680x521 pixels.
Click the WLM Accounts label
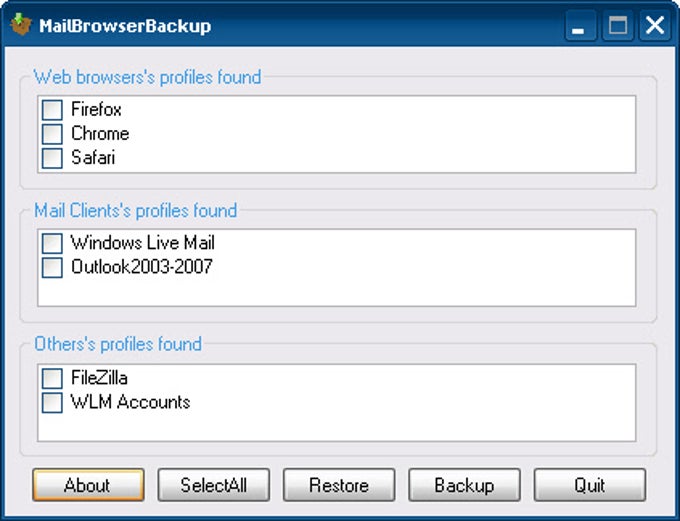[x=131, y=402]
